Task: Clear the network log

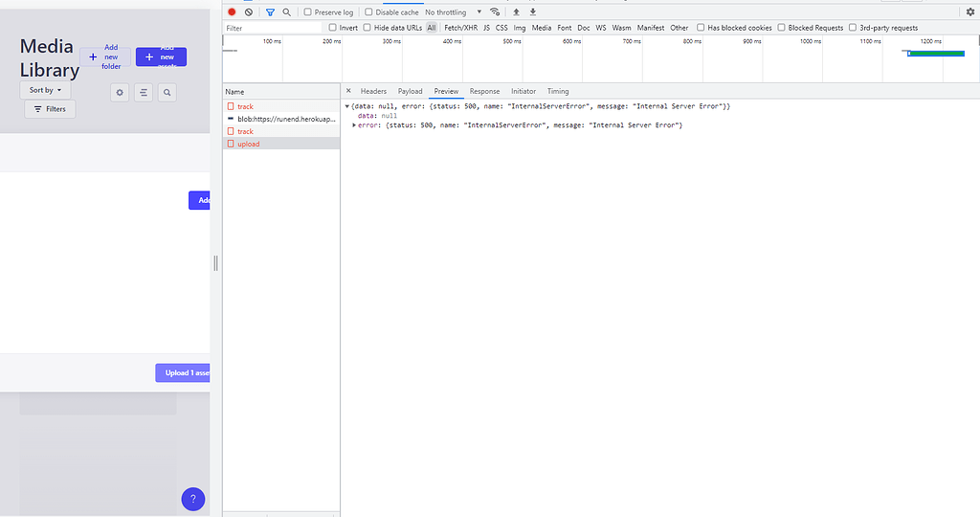Action: [x=249, y=12]
